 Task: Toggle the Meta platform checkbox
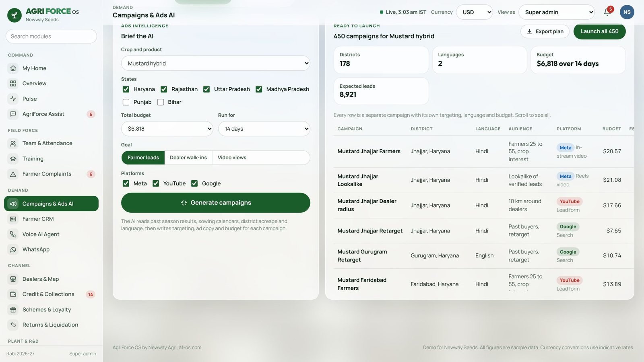(x=126, y=183)
